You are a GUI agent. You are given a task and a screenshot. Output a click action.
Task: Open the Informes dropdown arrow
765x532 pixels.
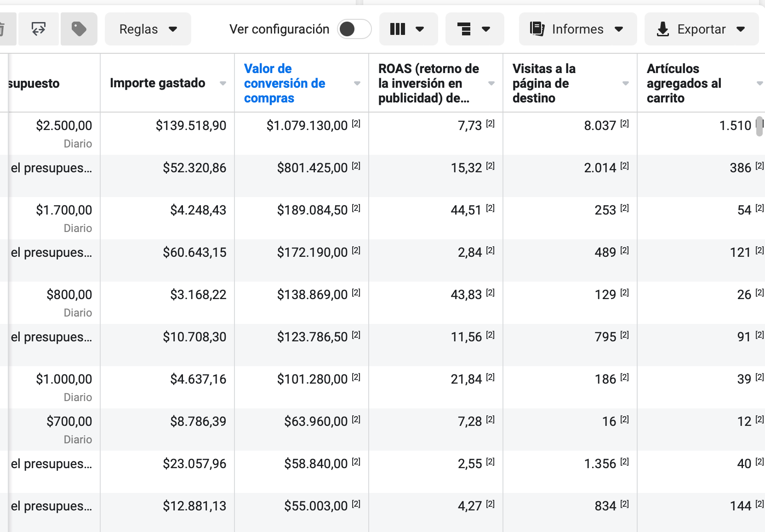(620, 29)
